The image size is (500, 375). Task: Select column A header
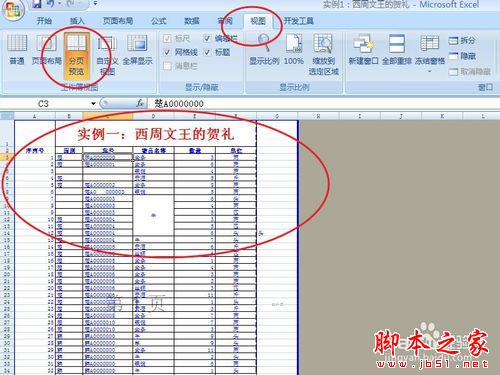[35, 116]
